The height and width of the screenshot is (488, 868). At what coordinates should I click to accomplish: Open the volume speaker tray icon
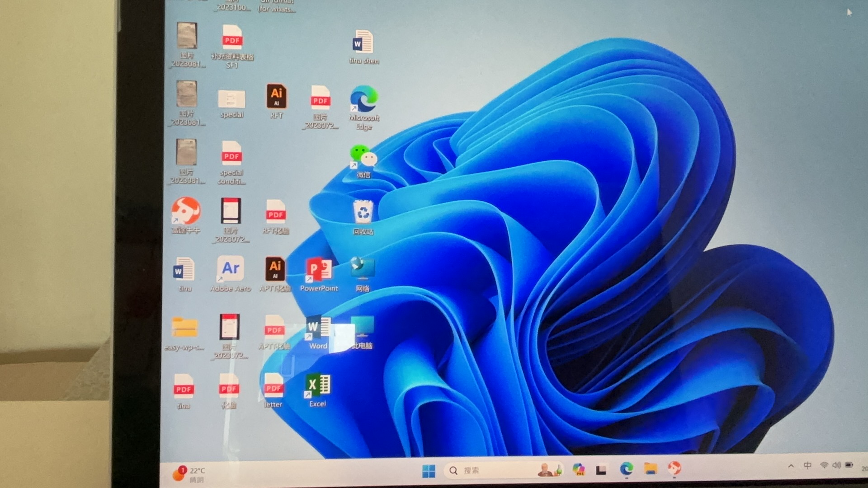click(836, 465)
